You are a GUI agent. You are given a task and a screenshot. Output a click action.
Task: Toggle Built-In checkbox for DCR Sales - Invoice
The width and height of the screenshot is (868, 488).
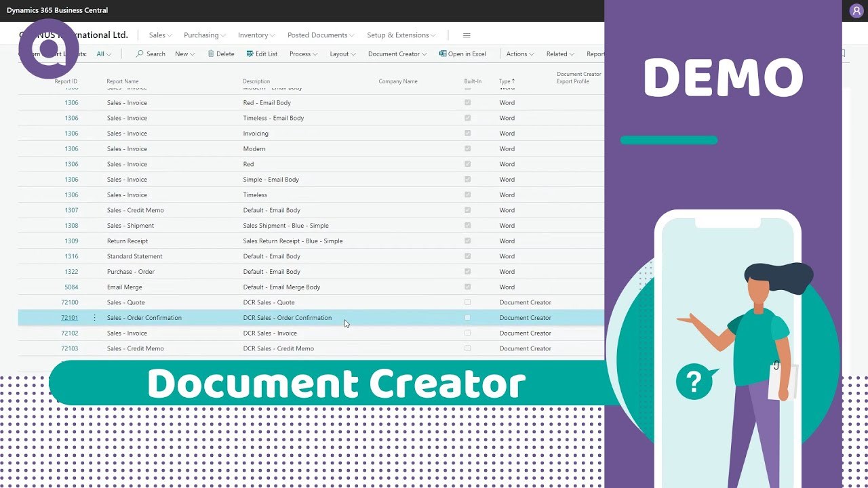pyautogui.click(x=467, y=333)
